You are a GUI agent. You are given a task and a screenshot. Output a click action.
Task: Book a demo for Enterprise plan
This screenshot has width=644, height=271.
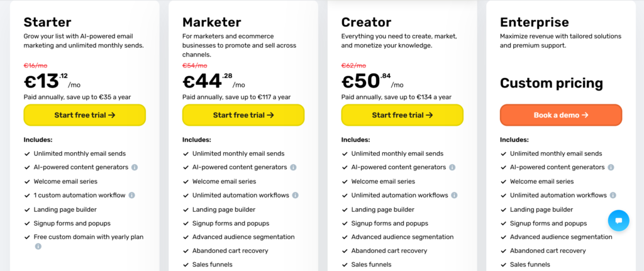(x=560, y=115)
